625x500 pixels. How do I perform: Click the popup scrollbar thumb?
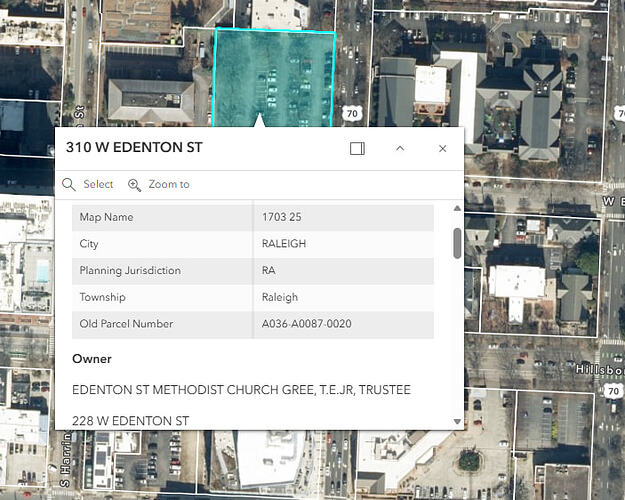457,243
